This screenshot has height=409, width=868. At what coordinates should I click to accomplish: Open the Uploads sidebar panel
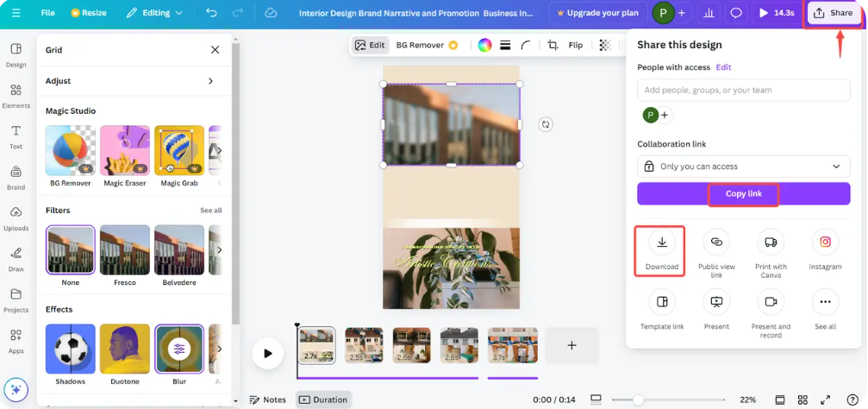click(16, 217)
